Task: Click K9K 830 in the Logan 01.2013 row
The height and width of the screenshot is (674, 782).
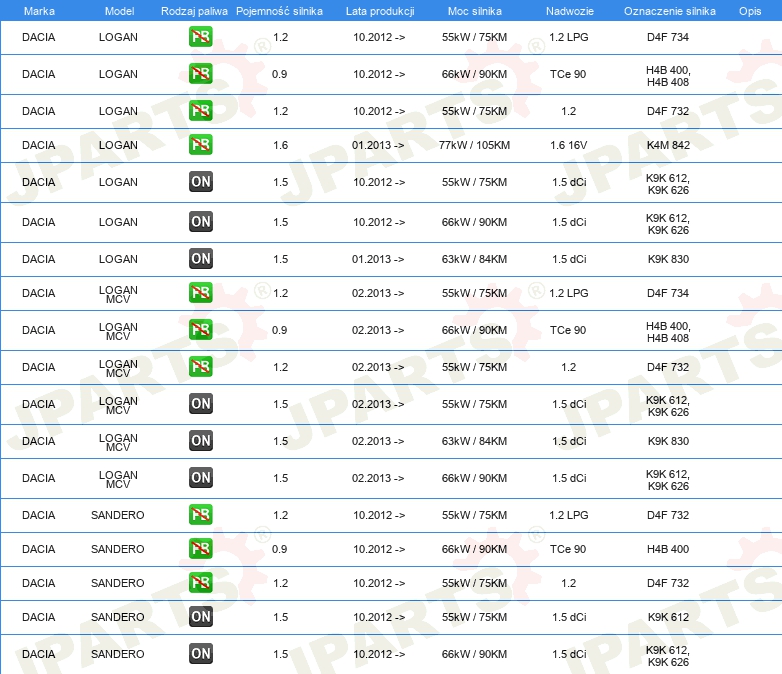Action: [x=668, y=259]
